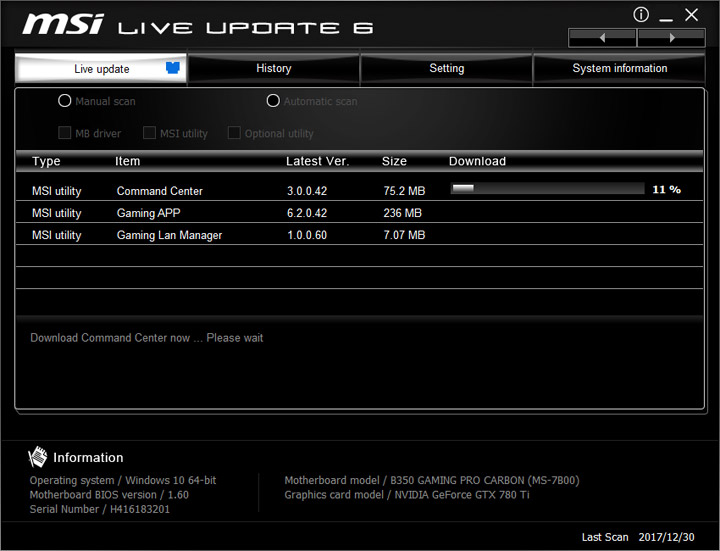Check the MSI utility checkbox
Screen dimensions: 720x551
tap(149, 133)
